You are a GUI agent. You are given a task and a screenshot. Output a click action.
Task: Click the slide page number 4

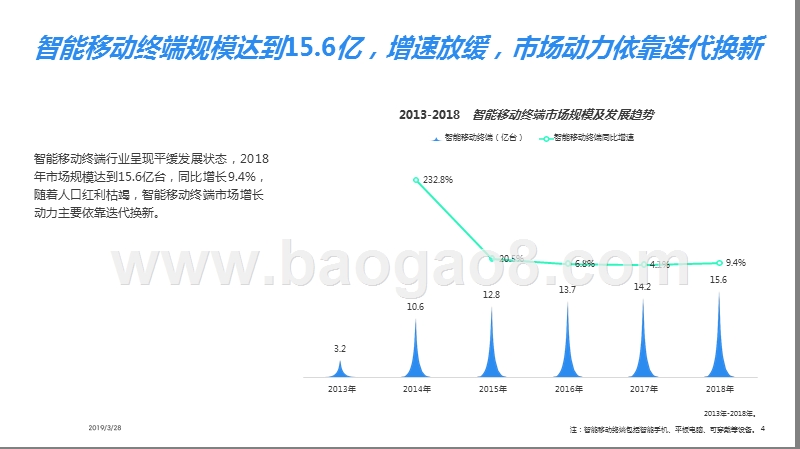click(x=763, y=429)
